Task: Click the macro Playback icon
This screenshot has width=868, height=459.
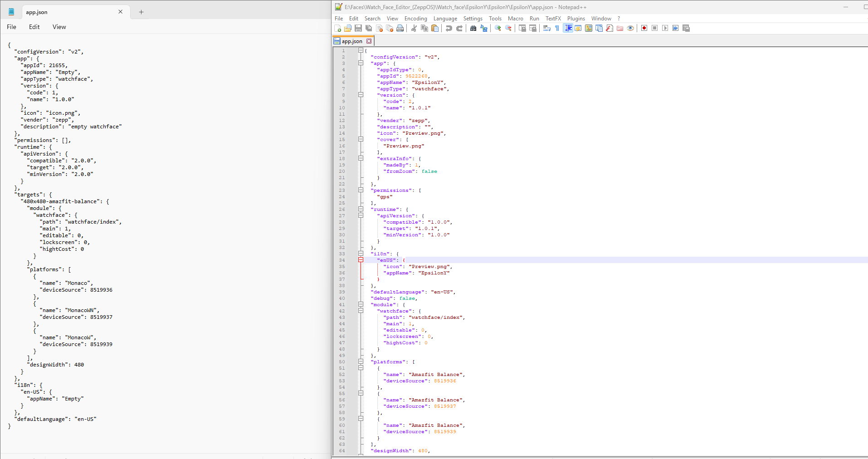Action: tap(665, 28)
